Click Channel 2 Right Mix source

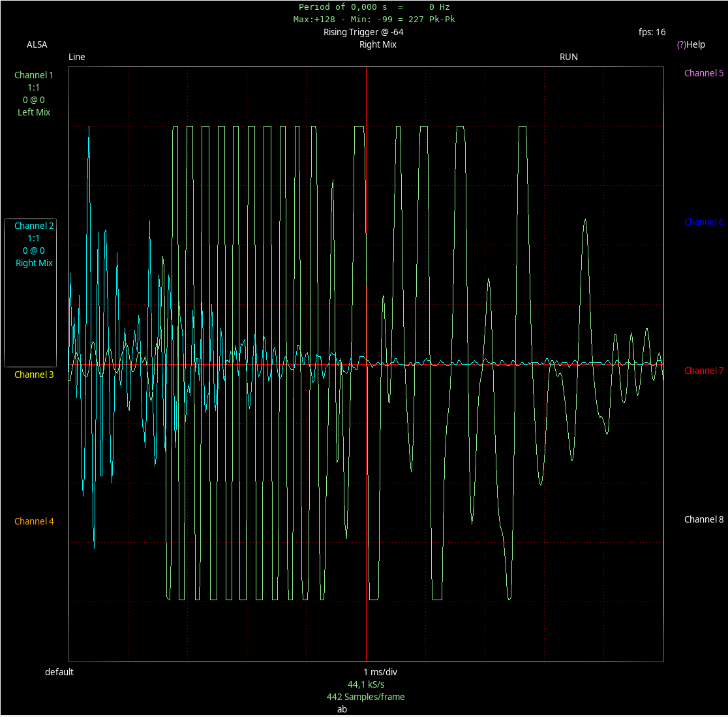tap(35, 264)
